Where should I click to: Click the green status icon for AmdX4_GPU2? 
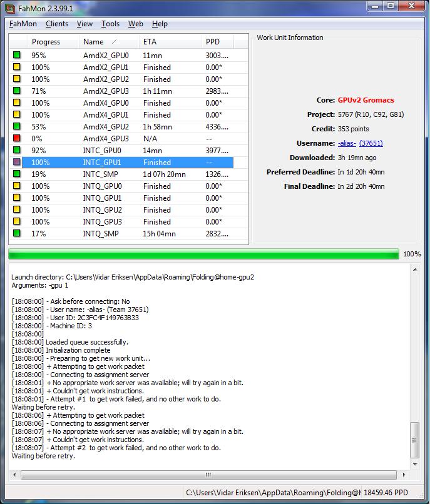click(x=16, y=126)
